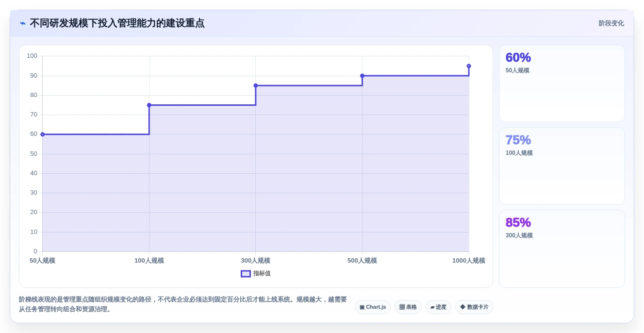The width and height of the screenshot is (644, 333).
Task: Click the 50人规模 caption under 60%
Action: 517,70
